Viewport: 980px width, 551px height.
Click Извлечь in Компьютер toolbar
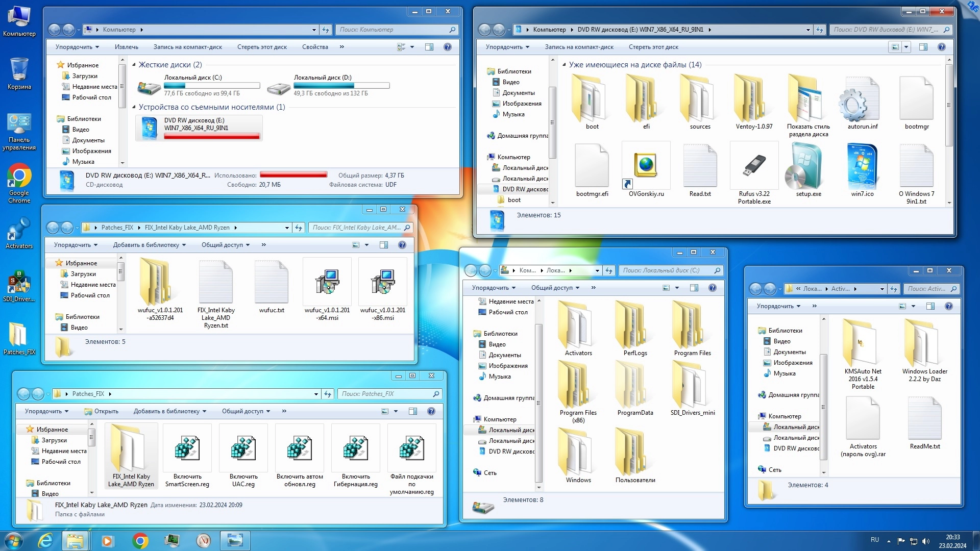tap(126, 47)
